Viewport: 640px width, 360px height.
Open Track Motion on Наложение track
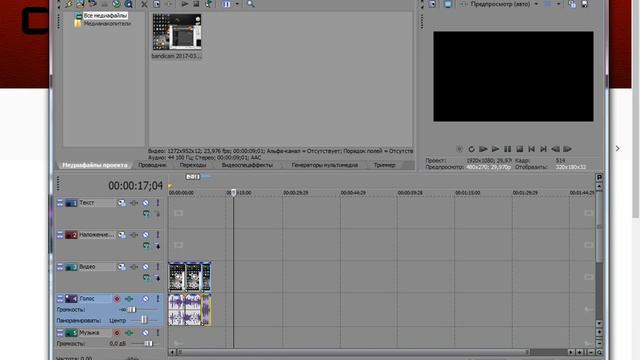pyautogui.click(x=122, y=235)
